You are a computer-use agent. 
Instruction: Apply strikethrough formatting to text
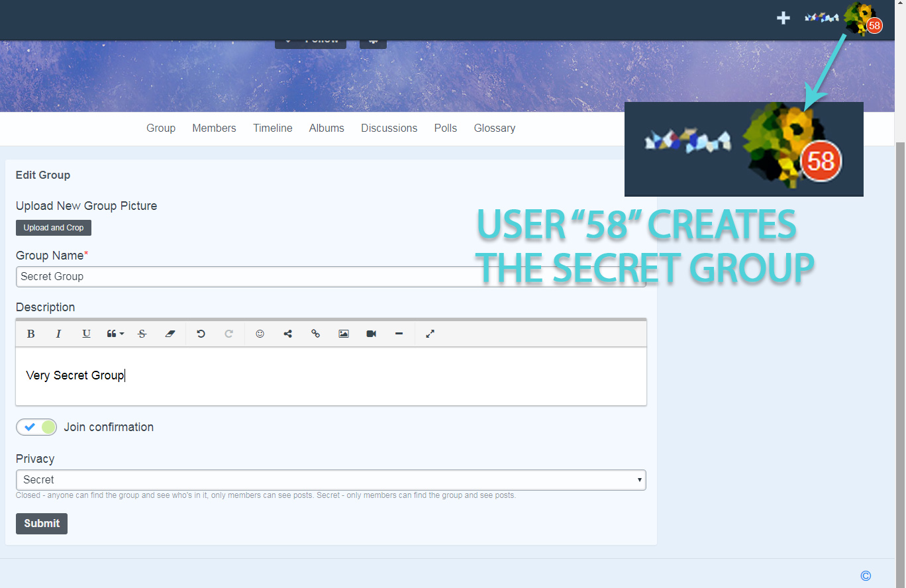[x=142, y=334]
